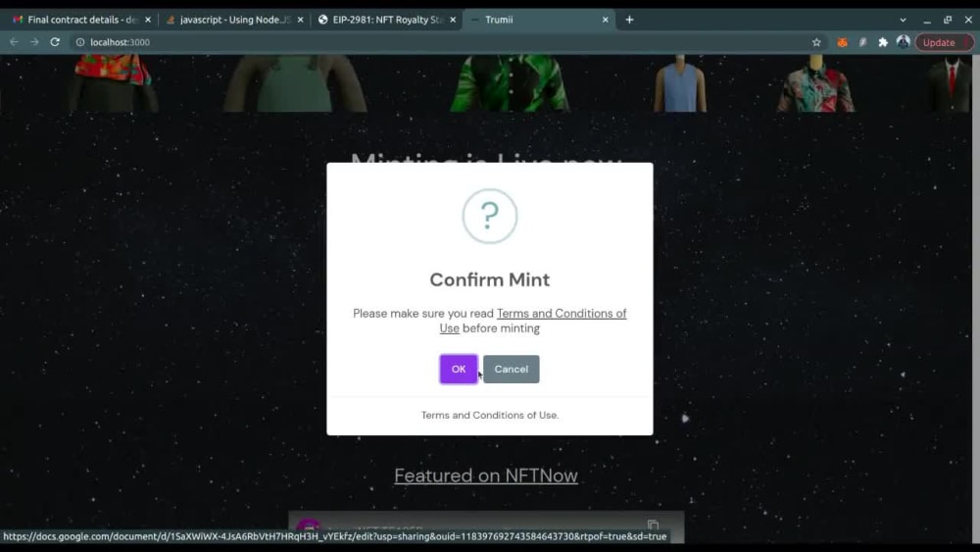Close the EIP-2981 tab
Image resolution: width=980 pixels, height=552 pixels.
point(453,20)
